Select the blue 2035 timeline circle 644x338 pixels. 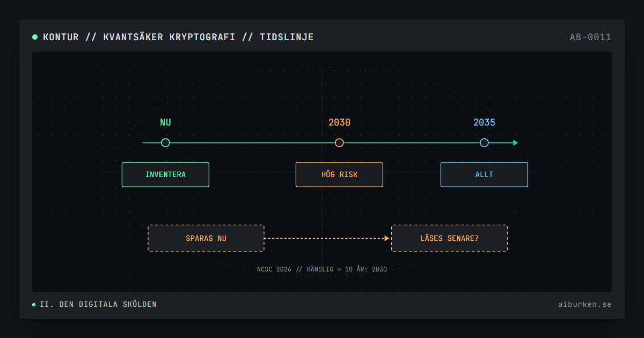(484, 143)
